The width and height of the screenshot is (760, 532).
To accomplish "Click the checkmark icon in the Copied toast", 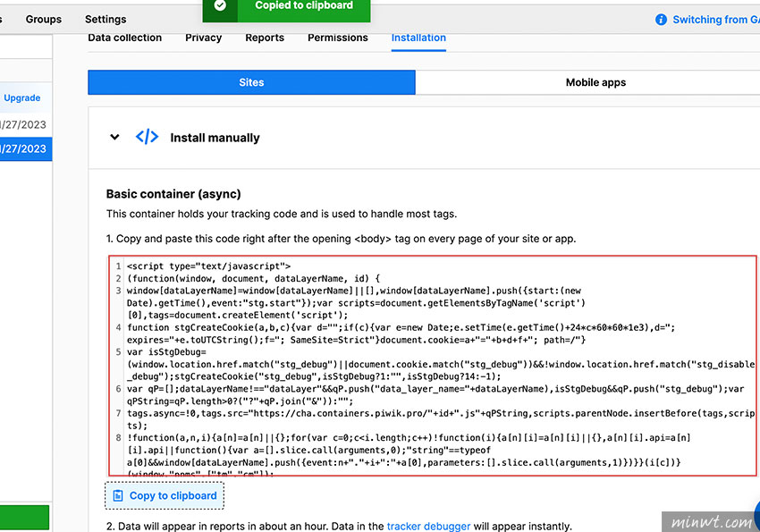I will pos(220,6).
